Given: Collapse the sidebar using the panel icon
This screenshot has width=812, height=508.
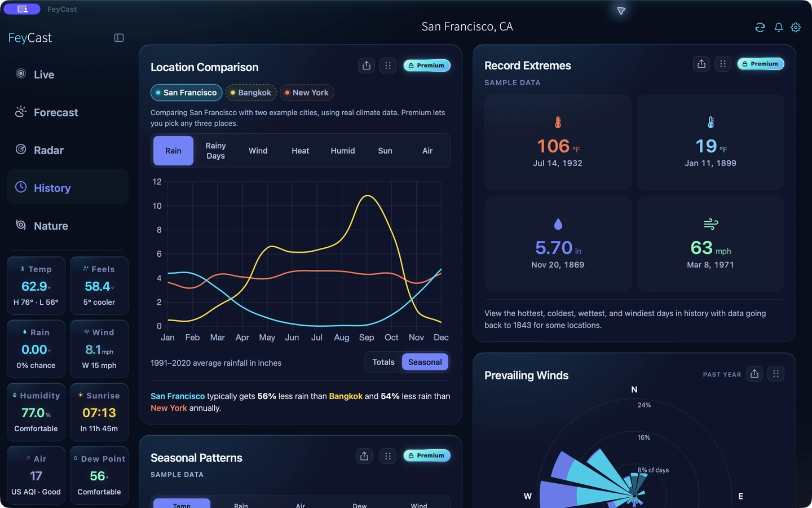Looking at the screenshot, I should (x=119, y=38).
